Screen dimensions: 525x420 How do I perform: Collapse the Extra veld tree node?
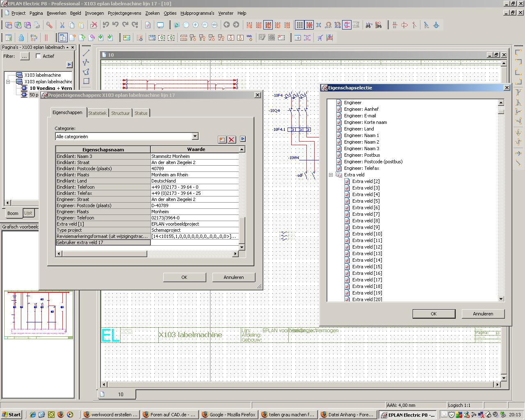pyautogui.click(x=331, y=175)
